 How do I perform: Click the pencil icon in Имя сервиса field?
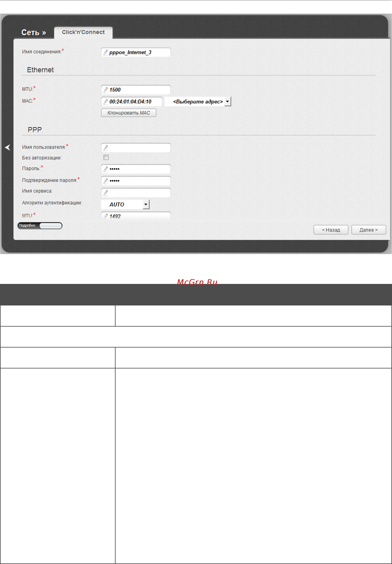106,193
